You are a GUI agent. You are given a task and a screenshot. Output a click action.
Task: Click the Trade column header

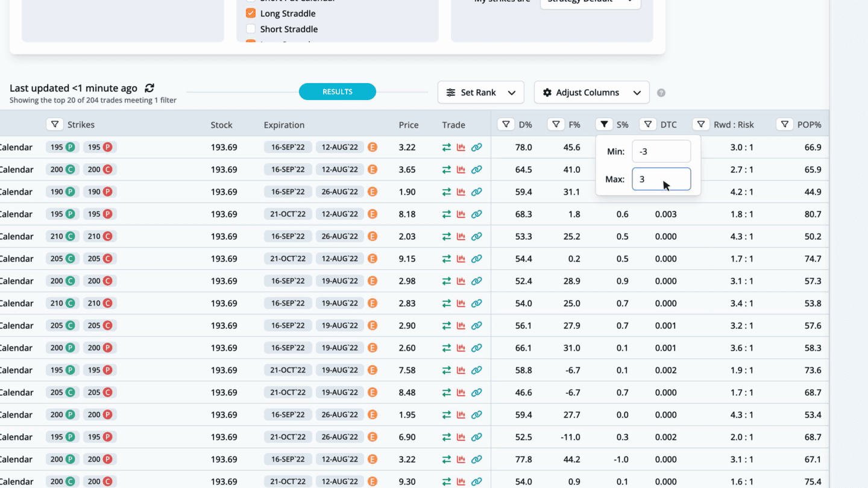(453, 125)
